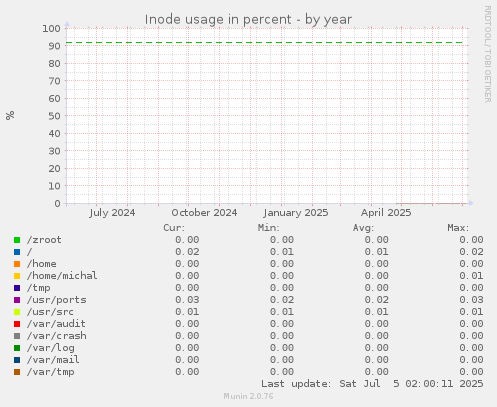Select the /zroot legend label
497x407 pixels.
(44, 240)
